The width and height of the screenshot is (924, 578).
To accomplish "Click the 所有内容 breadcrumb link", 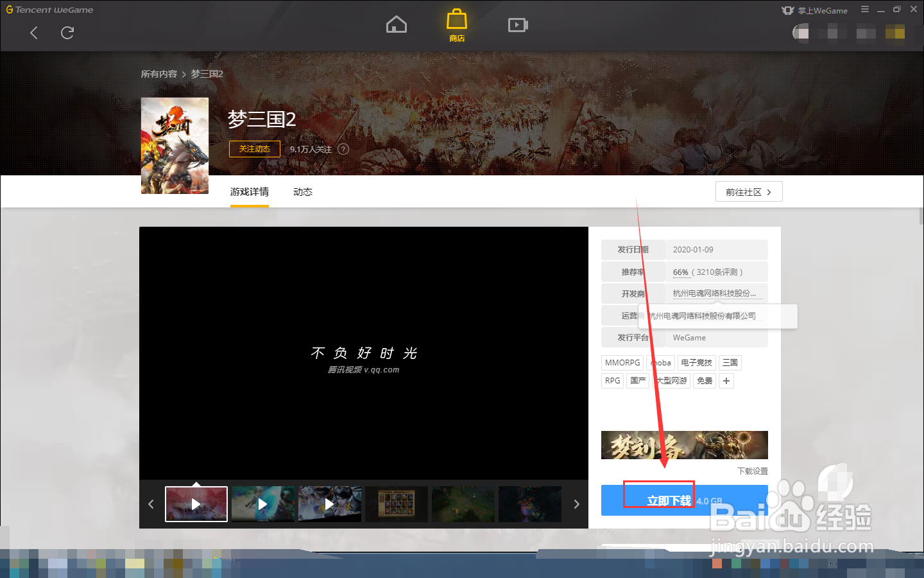I will coord(159,74).
